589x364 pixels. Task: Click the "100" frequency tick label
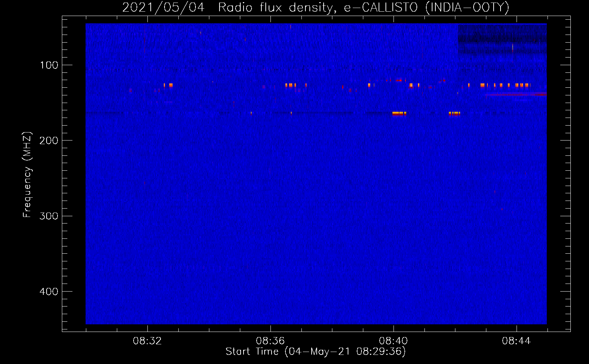click(x=49, y=65)
